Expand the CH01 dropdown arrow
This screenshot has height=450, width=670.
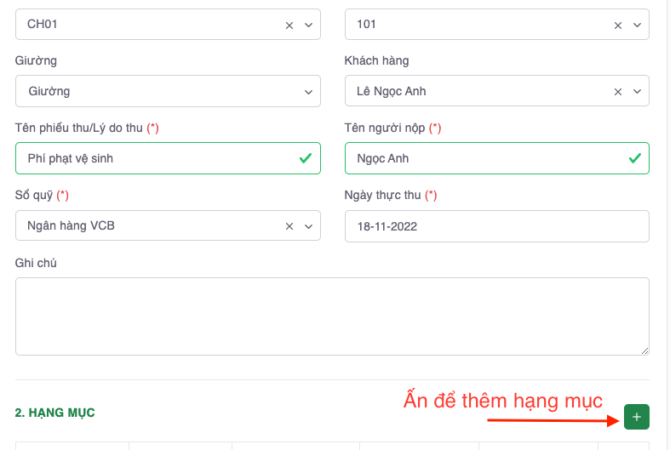point(308,25)
